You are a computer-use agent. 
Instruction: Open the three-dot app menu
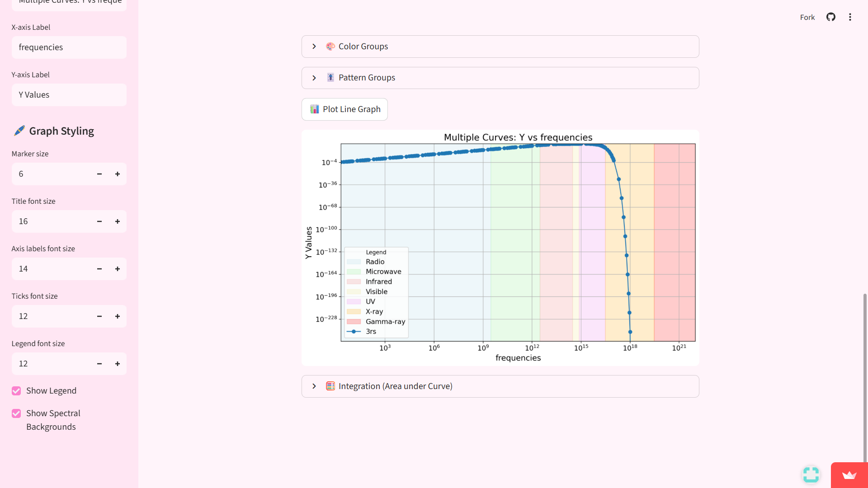(x=850, y=17)
